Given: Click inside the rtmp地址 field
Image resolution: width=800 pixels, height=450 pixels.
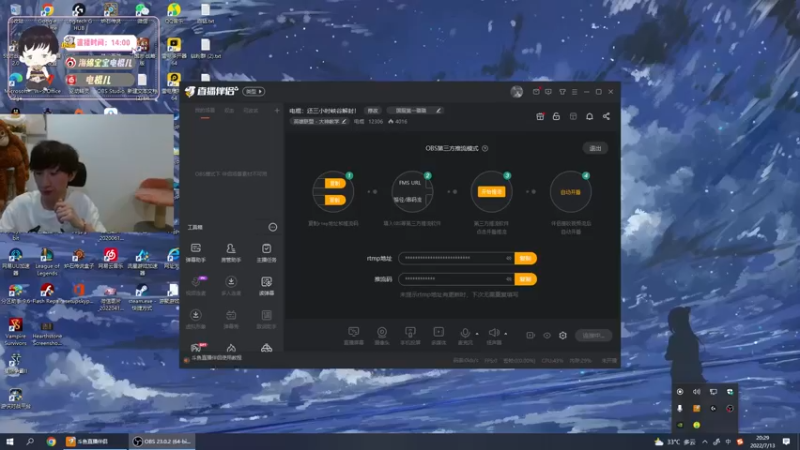Looking at the screenshot, I should pyautogui.click(x=456, y=258).
